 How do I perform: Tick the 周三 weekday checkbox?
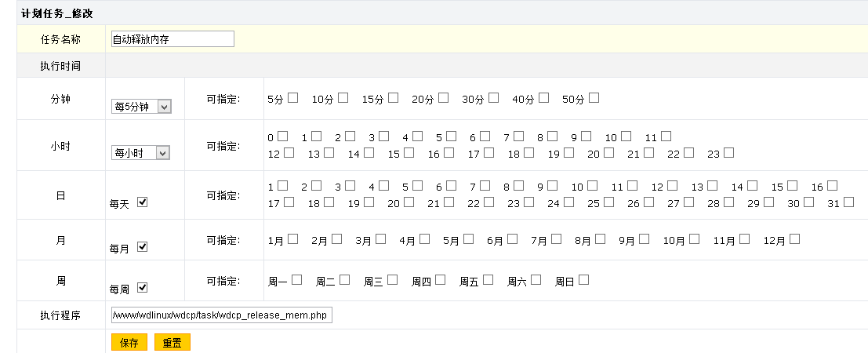(x=393, y=280)
